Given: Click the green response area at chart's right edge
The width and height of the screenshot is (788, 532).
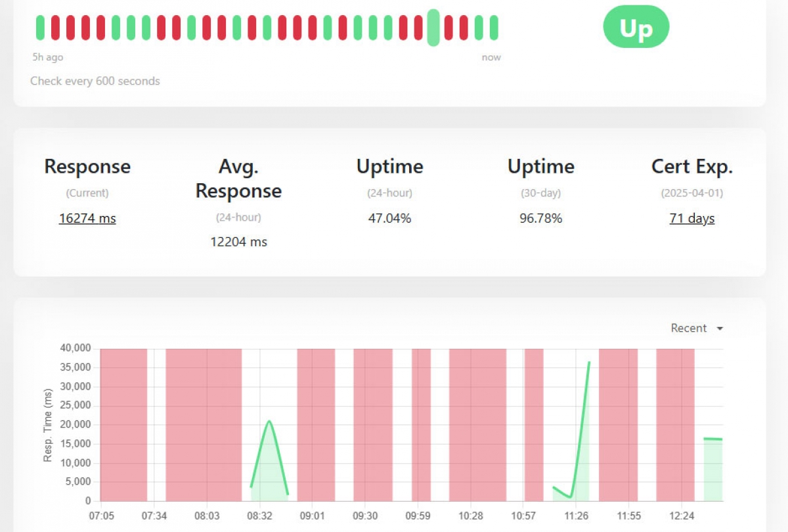Looking at the screenshot, I should coord(713,470).
